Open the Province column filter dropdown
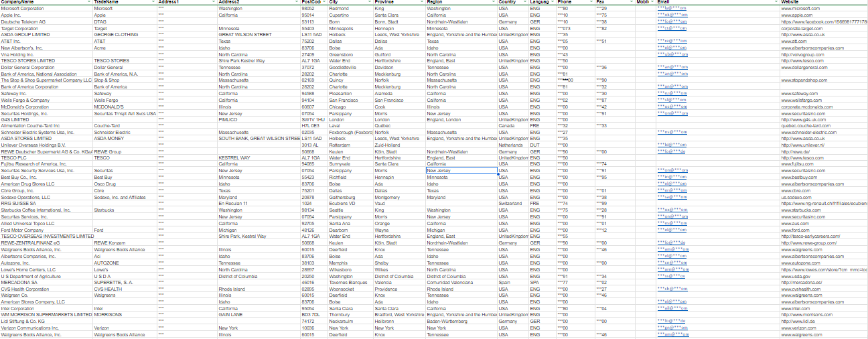 [x=422, y=3]
